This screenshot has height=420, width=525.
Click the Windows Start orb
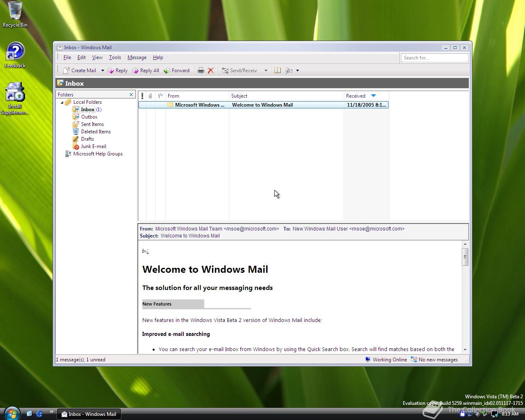coord(11,413)
